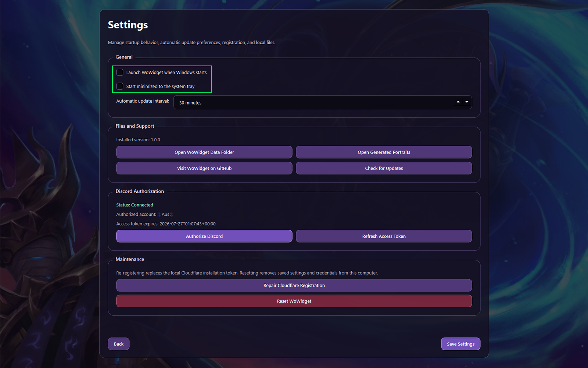Go Back from Settings
The width and height of the screenshot is (588, 368).
(119, 344)
